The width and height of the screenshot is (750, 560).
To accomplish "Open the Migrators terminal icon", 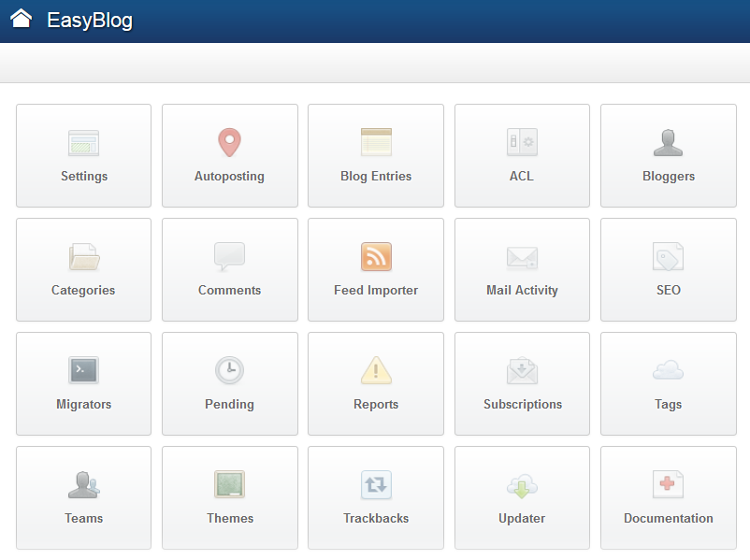I will 84,370.
